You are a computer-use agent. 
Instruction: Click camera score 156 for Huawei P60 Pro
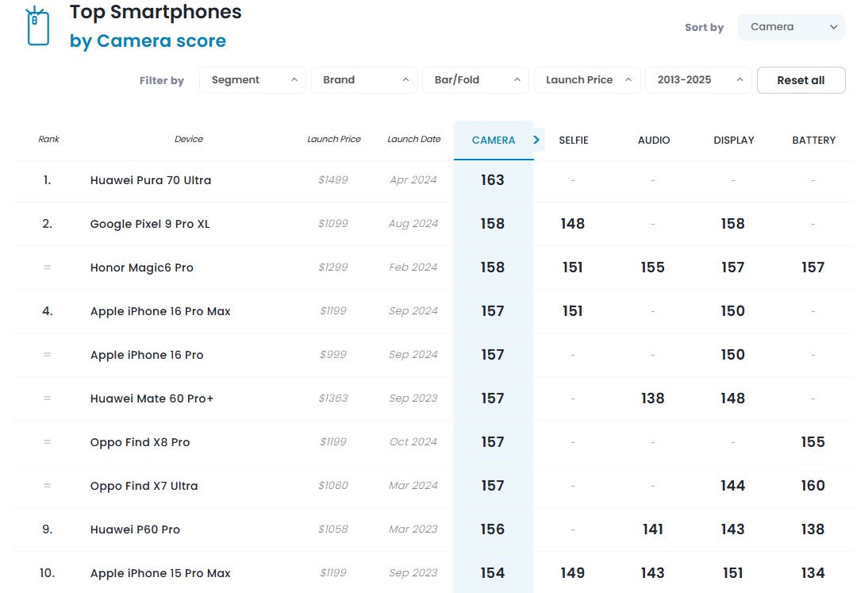pyautogui.click(x=493, y=529)
